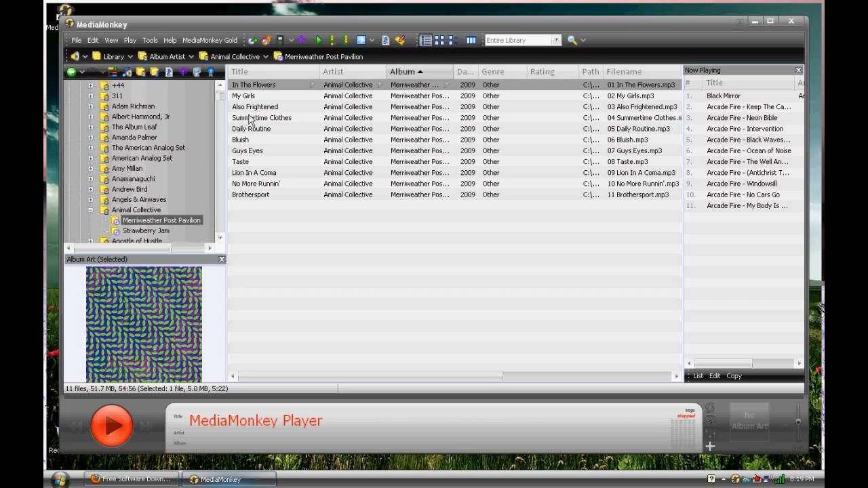Viewport: 868px width, 488px height.
Task: Click the Now Playing Edit button
Action: tap(715, 376)
